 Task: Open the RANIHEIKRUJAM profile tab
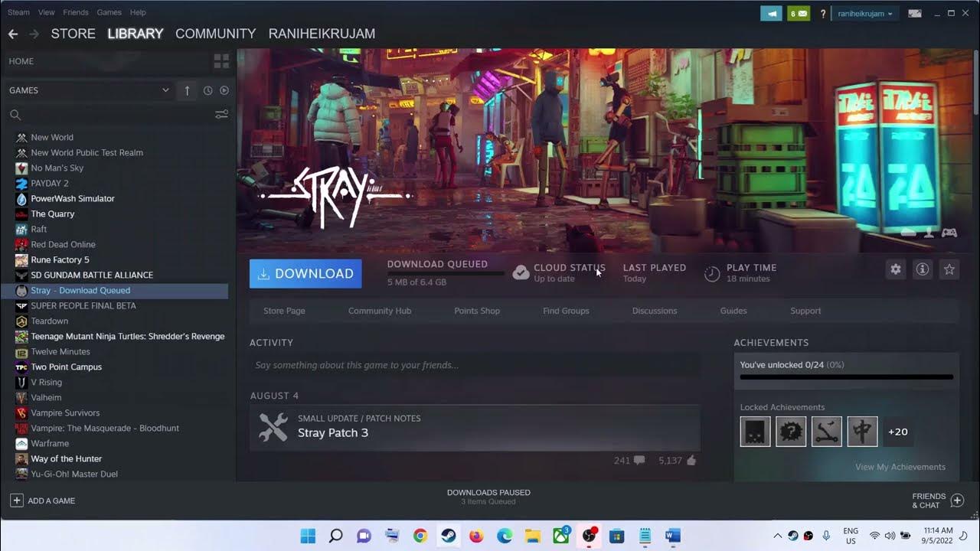click(322, 34)
